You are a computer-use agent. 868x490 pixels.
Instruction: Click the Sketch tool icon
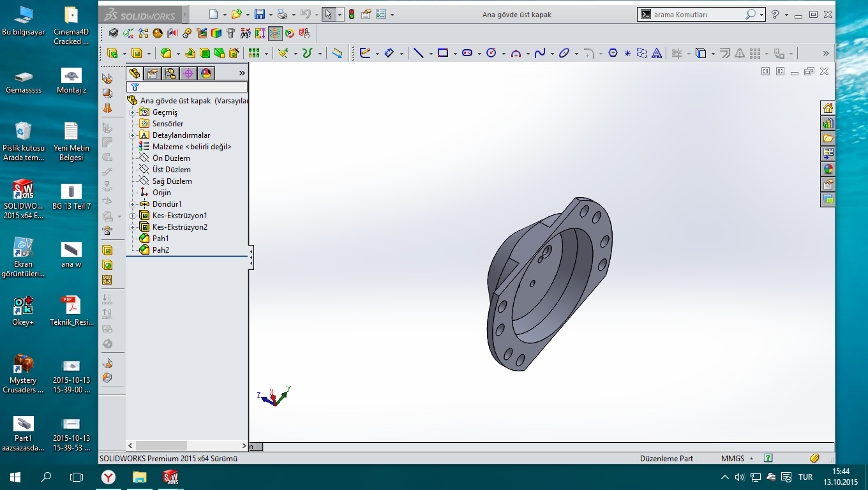[365, 54]
